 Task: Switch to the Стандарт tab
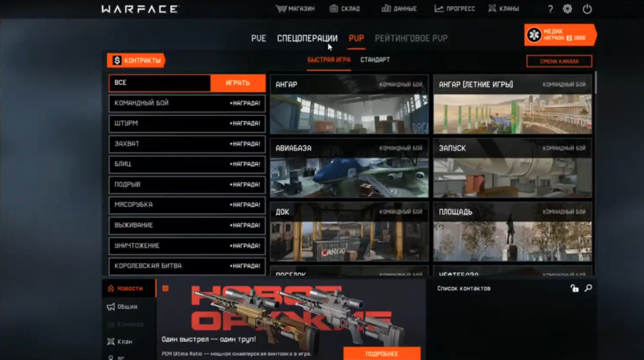point(375,60)
